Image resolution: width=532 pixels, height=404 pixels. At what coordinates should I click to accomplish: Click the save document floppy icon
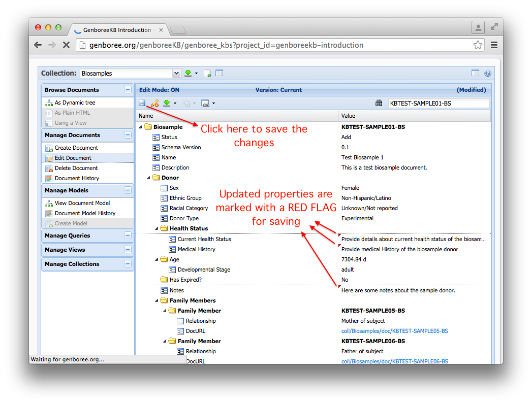click(x=142, y=103)
